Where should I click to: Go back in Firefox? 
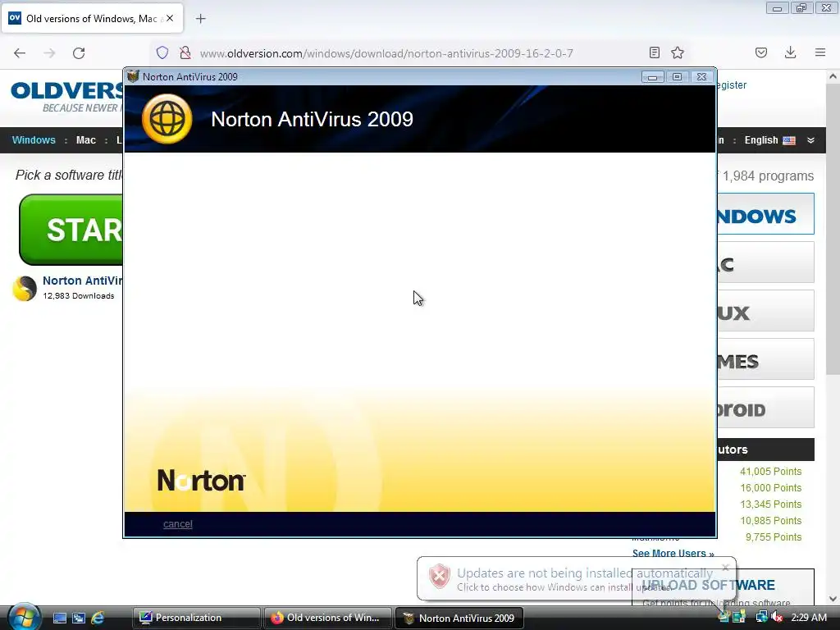click(x=20, y=53)
